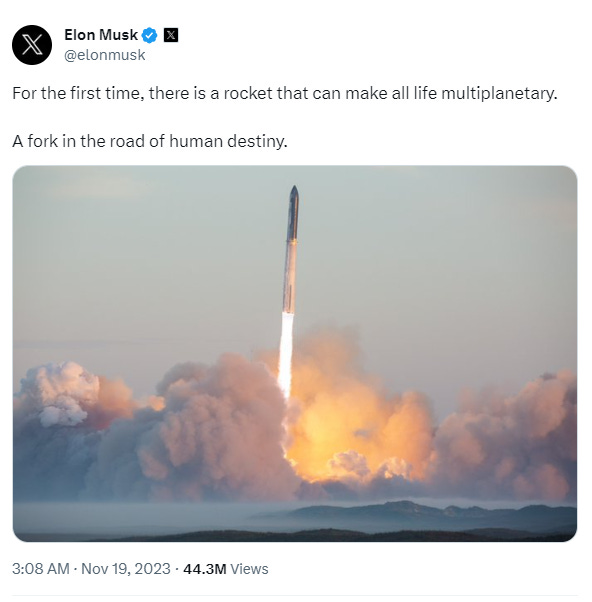This screenshot has height=602, width=592.
Task: Click the black X affiliate badge
Action: [x=171, y=35]
